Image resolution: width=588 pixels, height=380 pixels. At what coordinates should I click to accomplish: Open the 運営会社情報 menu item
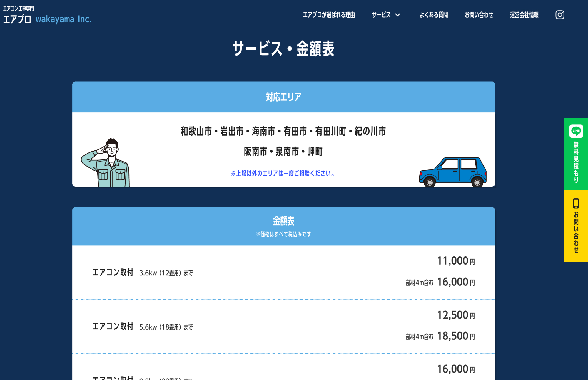pos(524,15)
